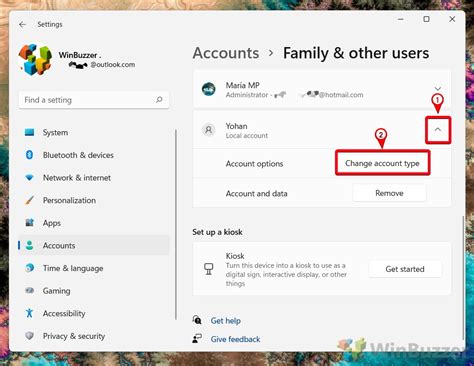
Task: Collapse the Yohan account chevron
Action: (x=438, y=130)
